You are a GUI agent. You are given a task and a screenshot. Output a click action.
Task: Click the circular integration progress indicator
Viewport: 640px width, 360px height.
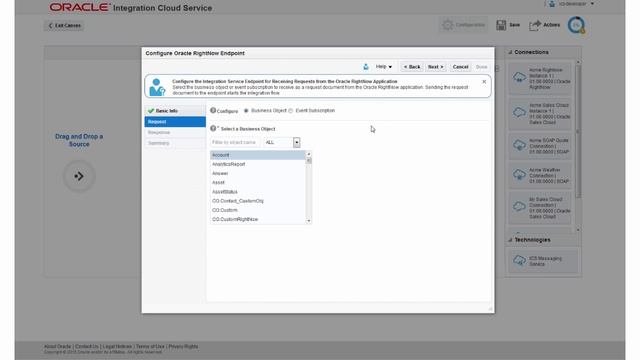(576, 25)
